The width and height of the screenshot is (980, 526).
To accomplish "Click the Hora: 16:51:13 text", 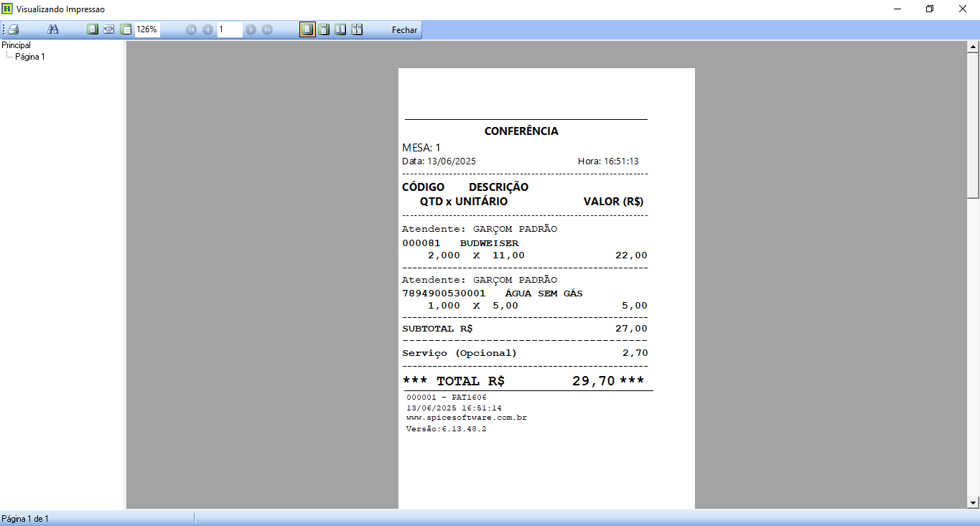I will [608, 161].
